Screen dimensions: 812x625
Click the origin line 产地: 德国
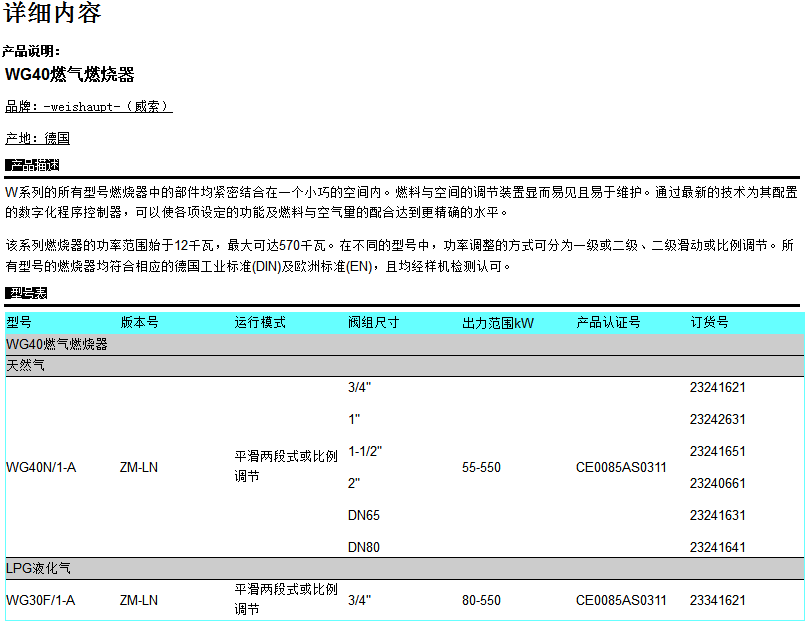tap(37, 138)
